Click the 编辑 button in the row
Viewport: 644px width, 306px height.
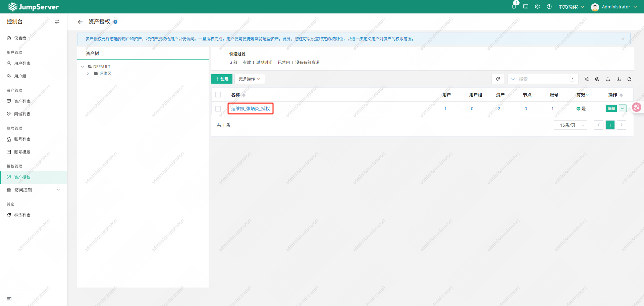point(611,108)
